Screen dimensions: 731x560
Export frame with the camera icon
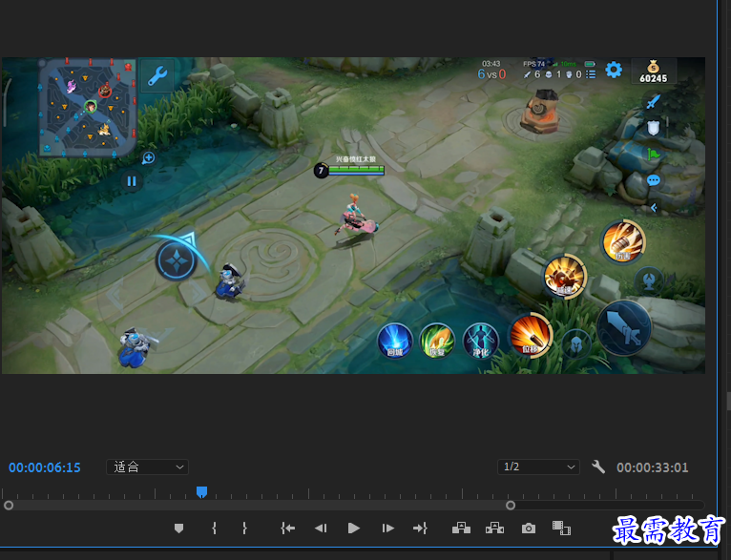click(528, 528)
